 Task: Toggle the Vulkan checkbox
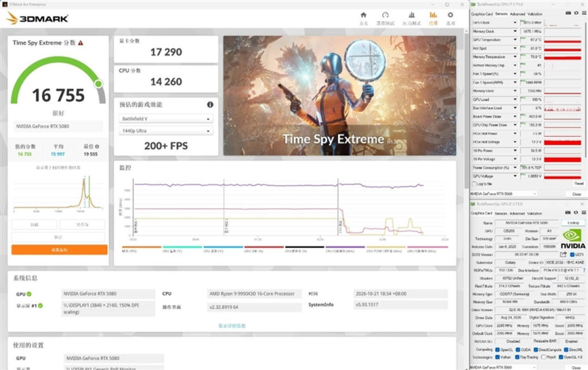pos(497,357)
